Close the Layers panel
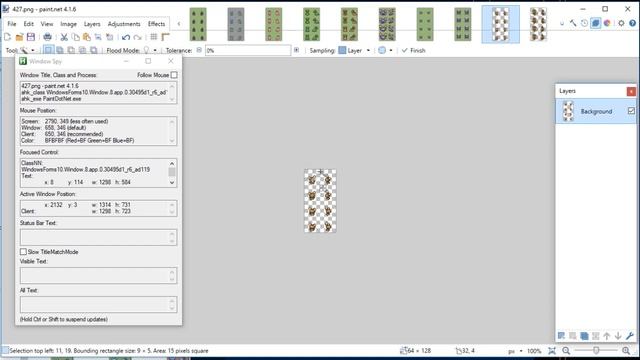Viewport: 640px width, 360px height. pos(631,91)
